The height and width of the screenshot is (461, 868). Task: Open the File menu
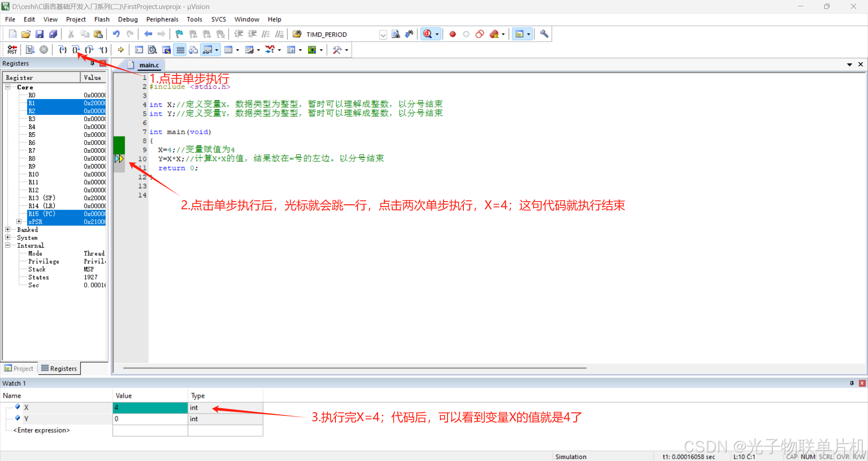(x=10, y=19)
